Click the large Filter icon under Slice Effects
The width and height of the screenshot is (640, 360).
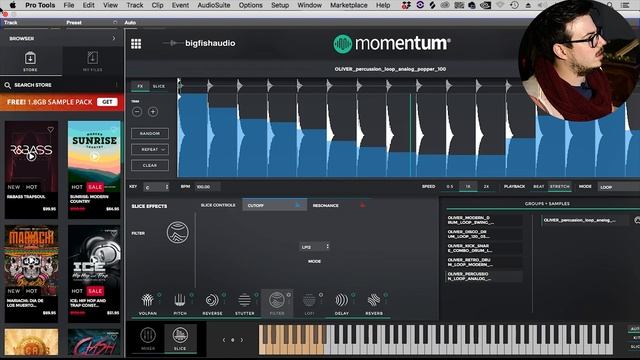pos(178,233)
